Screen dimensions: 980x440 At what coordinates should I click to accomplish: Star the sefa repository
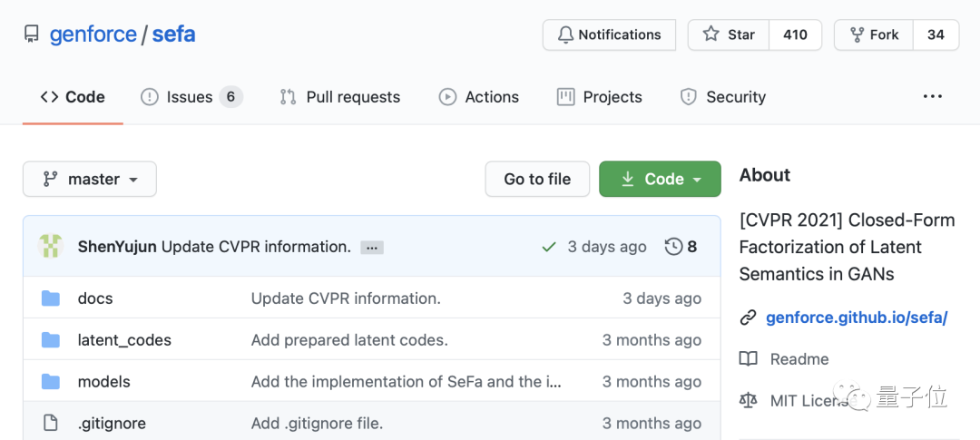click(x=729, y=34)
